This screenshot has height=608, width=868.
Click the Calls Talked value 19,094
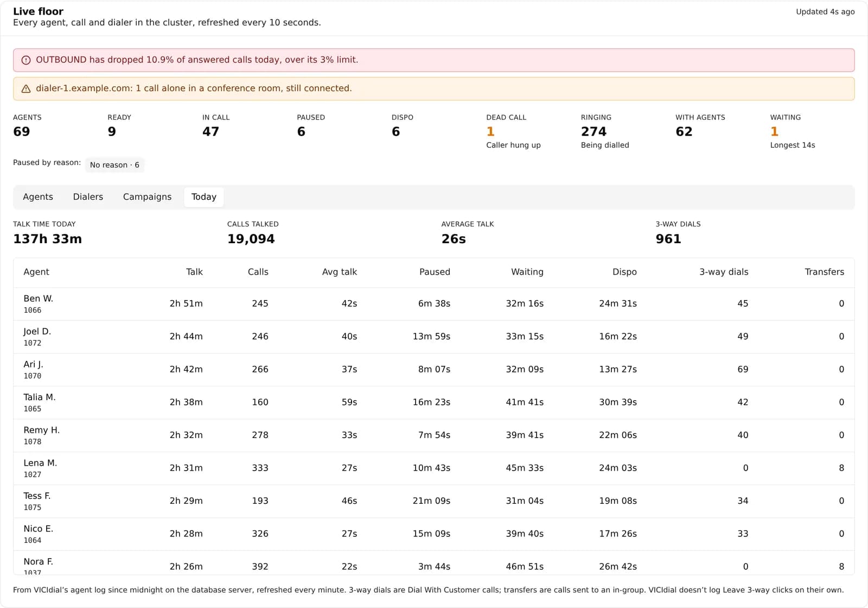tap(251, 239)
